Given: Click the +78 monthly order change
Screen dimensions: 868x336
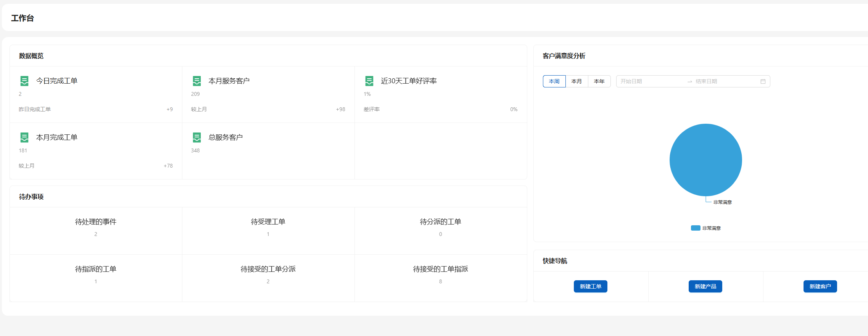Looking at the screenshot, I should click(x=168, y=166).
